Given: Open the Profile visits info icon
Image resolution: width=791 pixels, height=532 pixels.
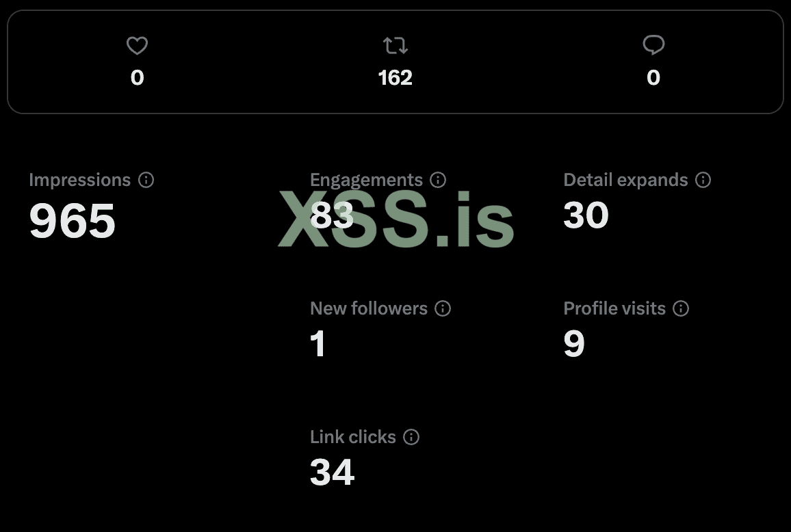Looking at the screenshot, I should [681, 308].
